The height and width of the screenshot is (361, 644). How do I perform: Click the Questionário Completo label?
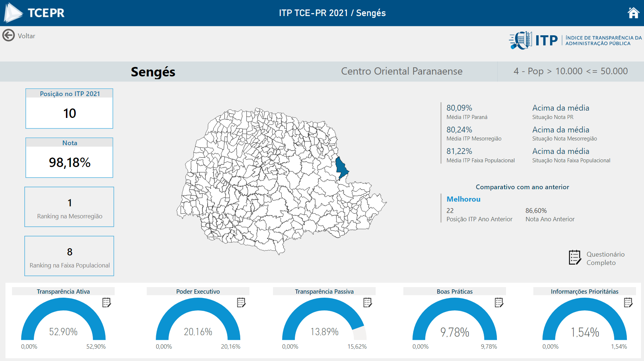pyautogui.click(x=605, y=258)
